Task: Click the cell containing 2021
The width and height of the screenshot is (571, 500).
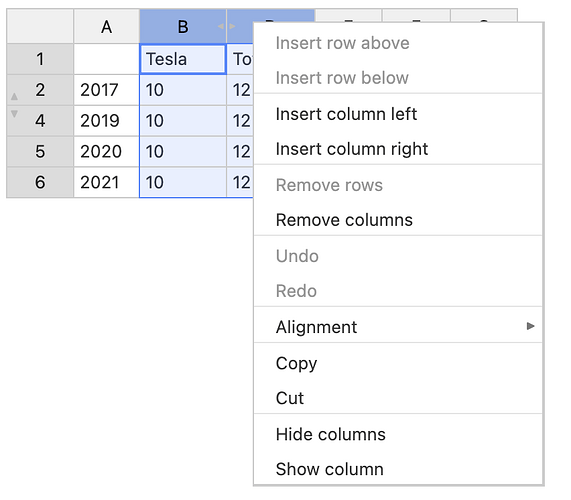Action: [x=106, y=182]
